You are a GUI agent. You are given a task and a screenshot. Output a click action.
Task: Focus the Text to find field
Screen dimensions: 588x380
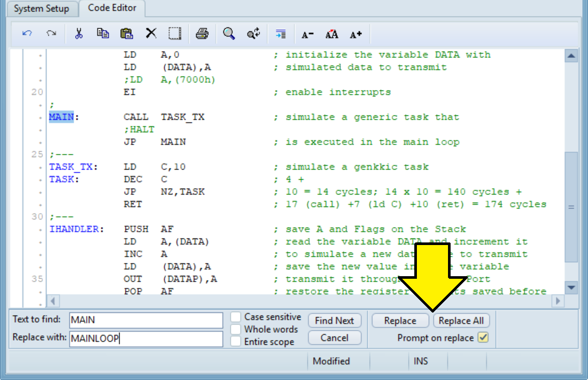[x=146, y=320]
